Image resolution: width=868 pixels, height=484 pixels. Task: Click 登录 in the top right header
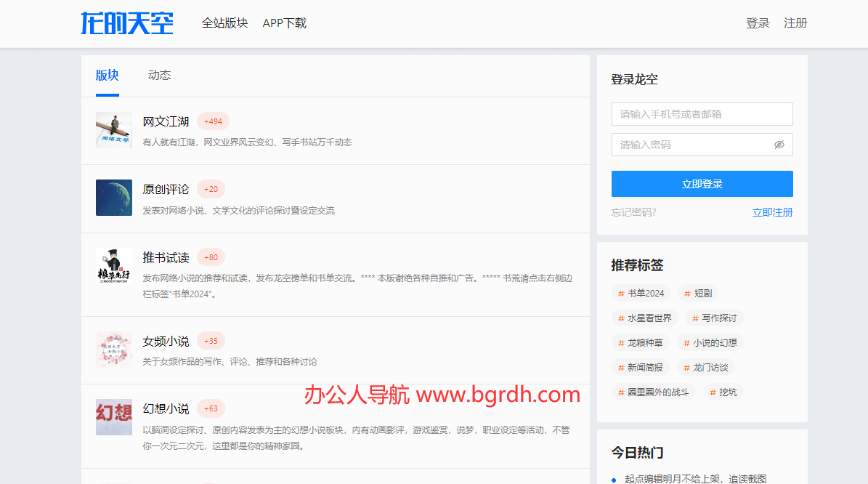758,23
